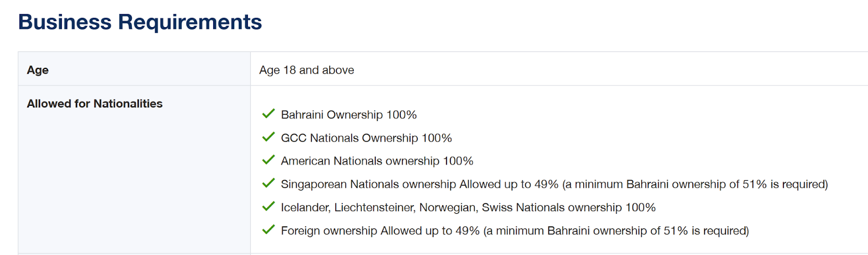Click the Bahraini Ownership 100% text
The image size is (868, 255).
pos(349,114)
